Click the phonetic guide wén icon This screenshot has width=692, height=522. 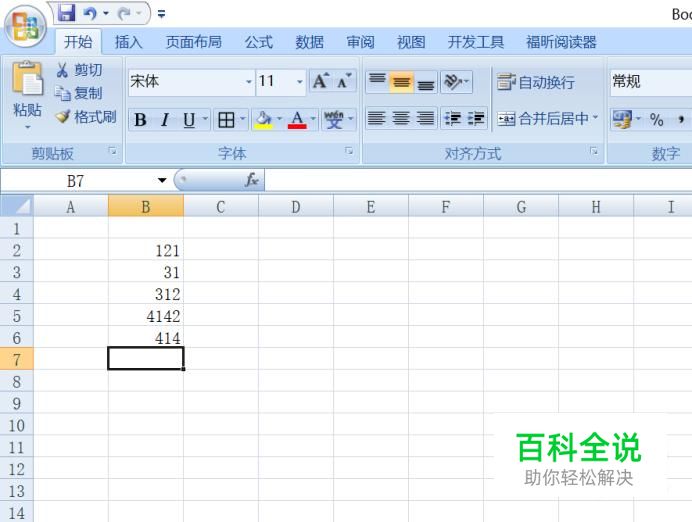click(334, 120)
